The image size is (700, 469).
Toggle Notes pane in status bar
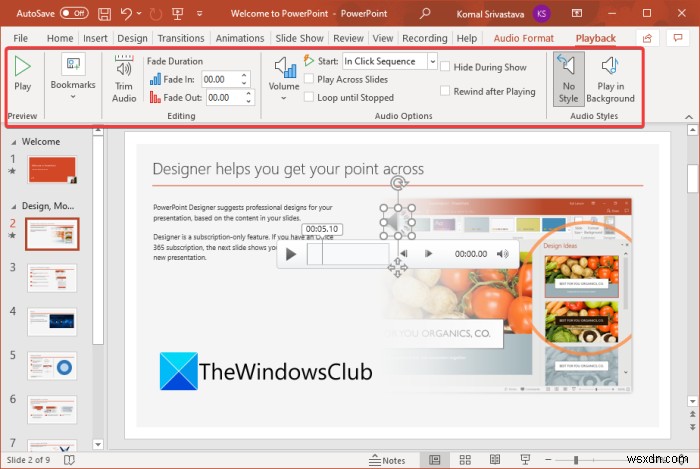tap(387, 460)
